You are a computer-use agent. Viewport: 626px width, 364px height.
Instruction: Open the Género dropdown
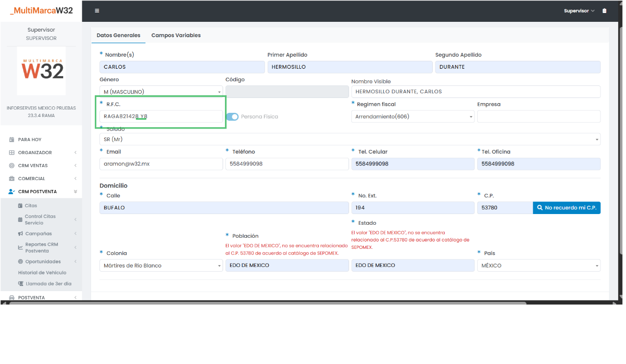tap(161, 92)
